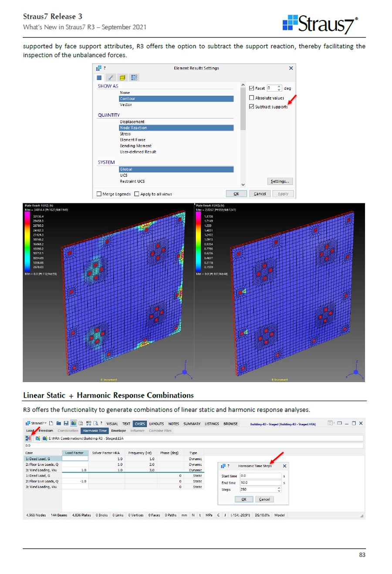Viewport: 392px width, 574px height.
Task: Click the End time input field
Action: (x=260, y=483)
